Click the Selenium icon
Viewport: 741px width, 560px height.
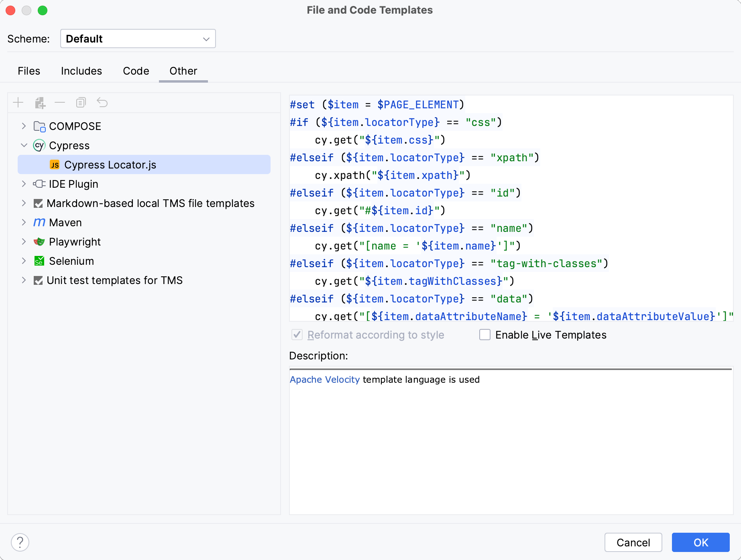point(39,261)
